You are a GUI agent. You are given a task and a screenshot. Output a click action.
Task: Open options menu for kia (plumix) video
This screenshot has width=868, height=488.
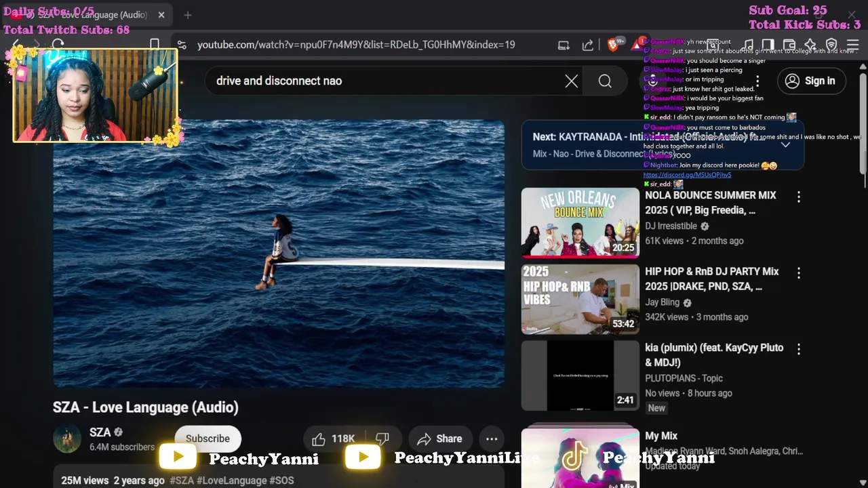(798, 349)
